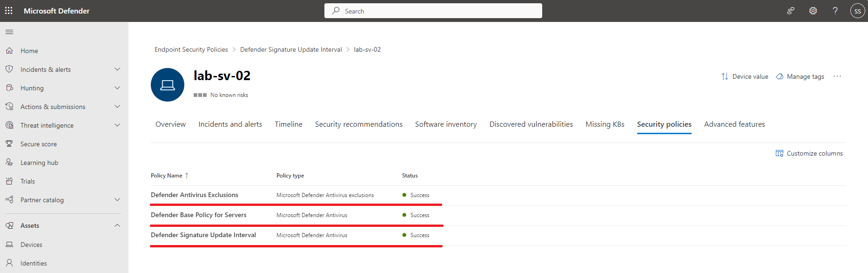Click the Identities person icon
868x273 pixels.
click(9, 263)
